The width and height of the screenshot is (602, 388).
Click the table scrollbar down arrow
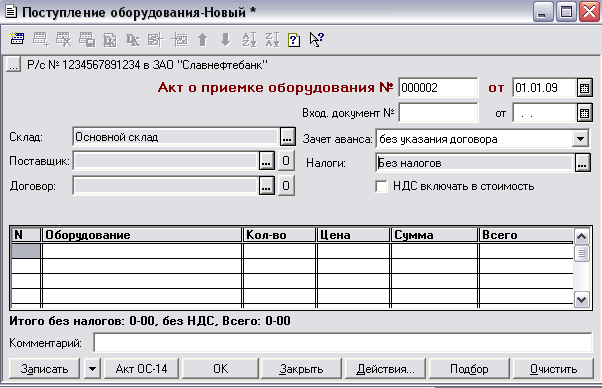(581, 299)
